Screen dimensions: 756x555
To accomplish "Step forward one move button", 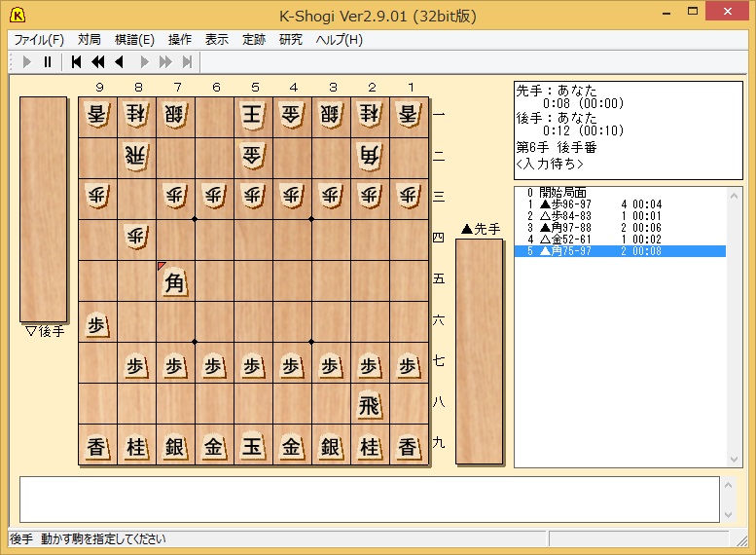I will [x=144, y=61].
